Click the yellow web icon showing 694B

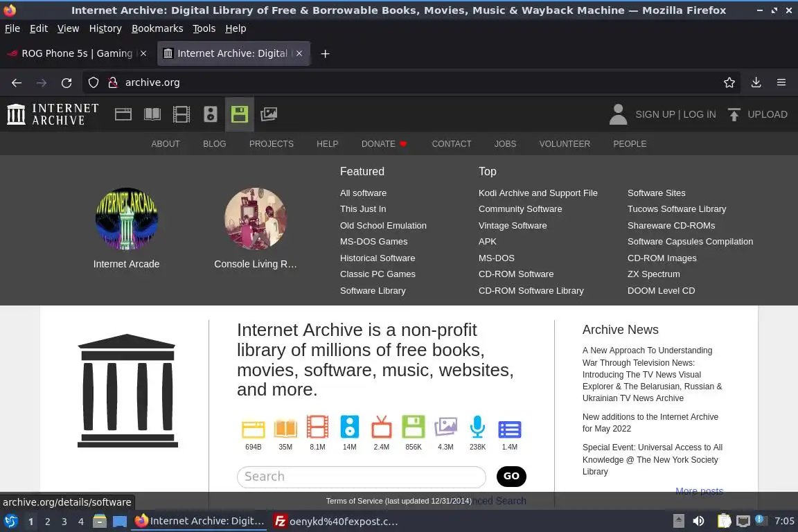pyautogui.click(x=253, y=429)
